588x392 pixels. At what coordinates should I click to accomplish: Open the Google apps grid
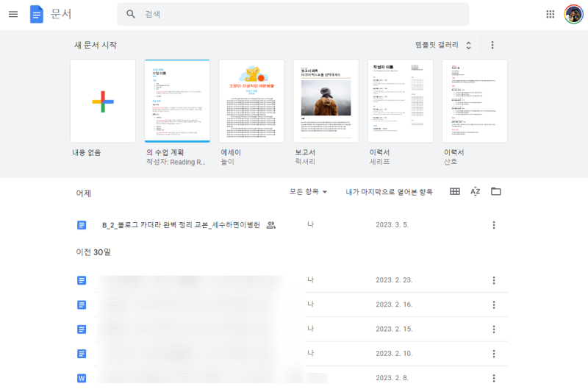(550, 14)
